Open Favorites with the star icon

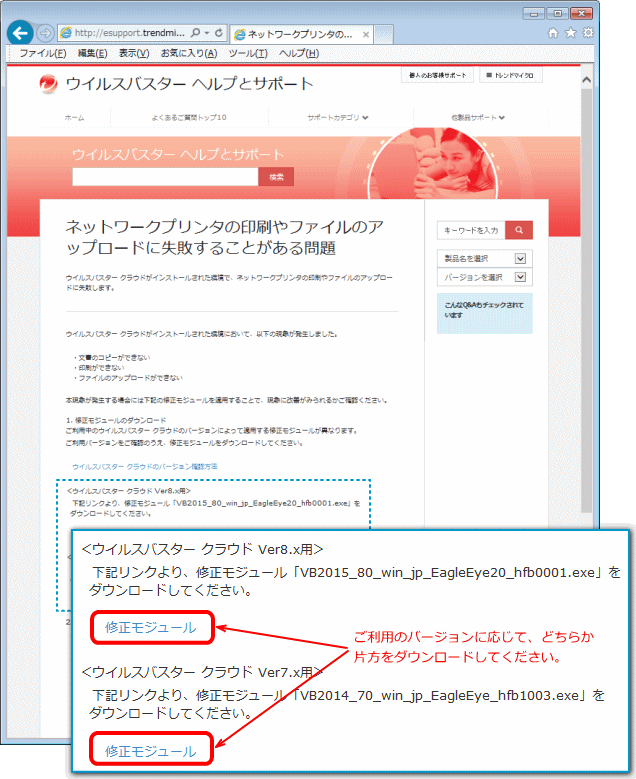point(570,33)
